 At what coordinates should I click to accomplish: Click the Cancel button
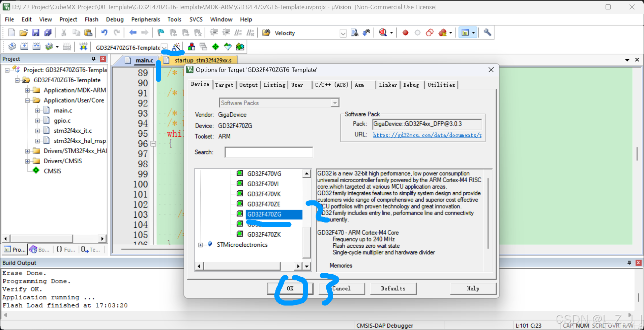(x=342, y=288)
